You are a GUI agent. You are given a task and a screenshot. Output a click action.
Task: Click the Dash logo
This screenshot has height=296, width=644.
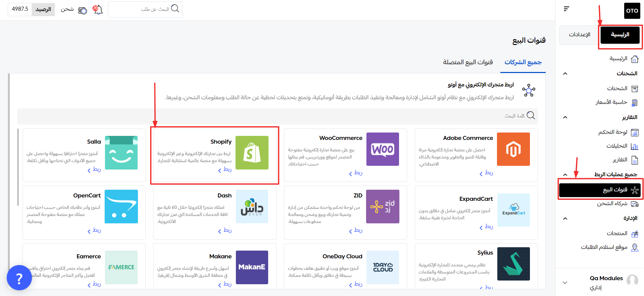pyautogui.click(x=252, y=207)
